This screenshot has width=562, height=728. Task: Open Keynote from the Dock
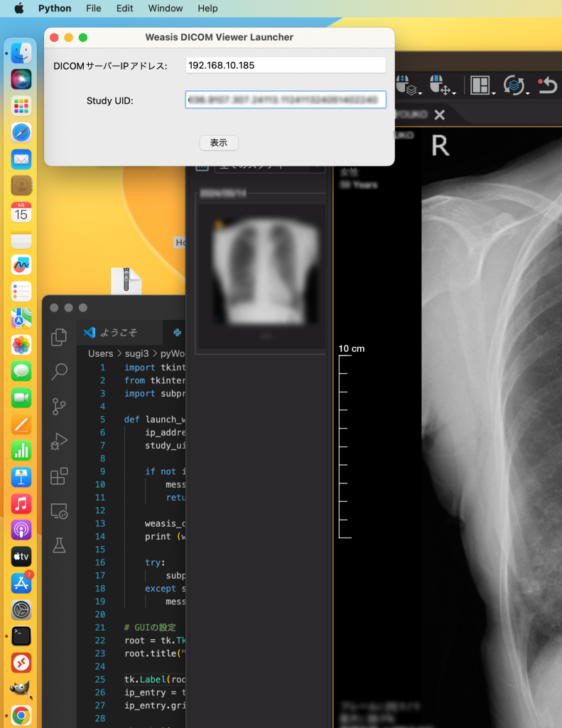(x=21, y=477)
